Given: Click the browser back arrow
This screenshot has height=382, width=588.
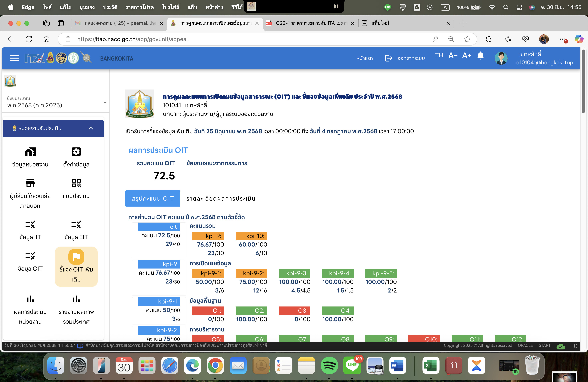Looking at the screenshot, I should point(11,39).
